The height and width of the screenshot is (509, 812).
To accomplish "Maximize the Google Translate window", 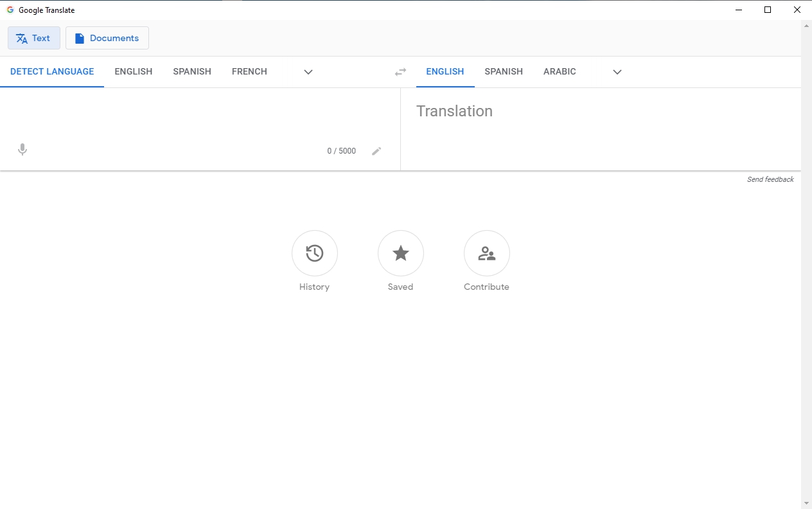I will pyautogui.click(x=768, y=10).
